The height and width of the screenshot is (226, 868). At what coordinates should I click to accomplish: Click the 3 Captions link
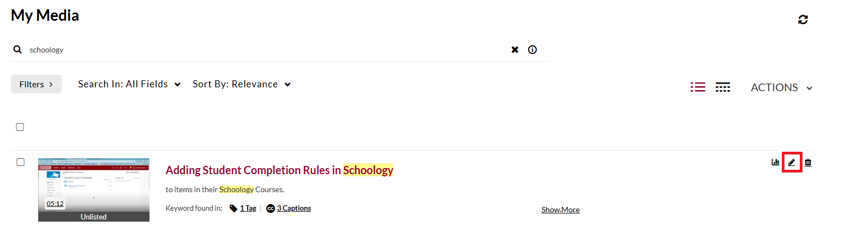coord(294,209)
